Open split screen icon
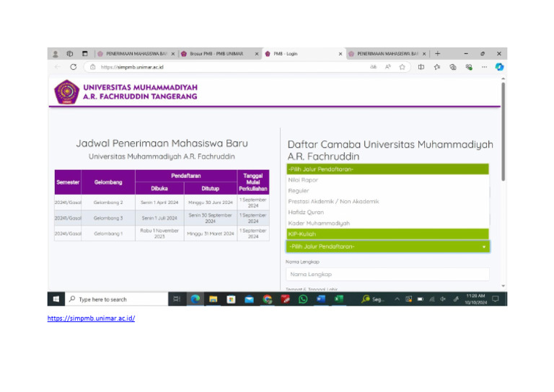This screenshot has width=554, height=392. (421, 67)
